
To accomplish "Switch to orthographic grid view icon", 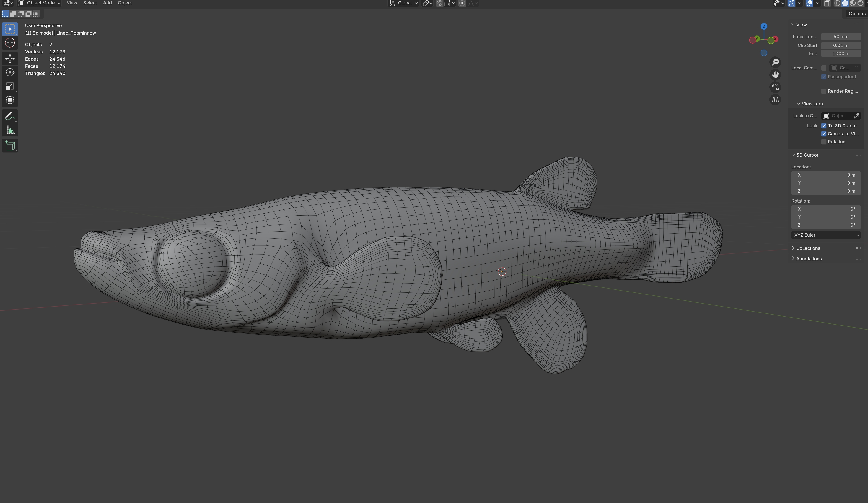I will coord(775,100).
